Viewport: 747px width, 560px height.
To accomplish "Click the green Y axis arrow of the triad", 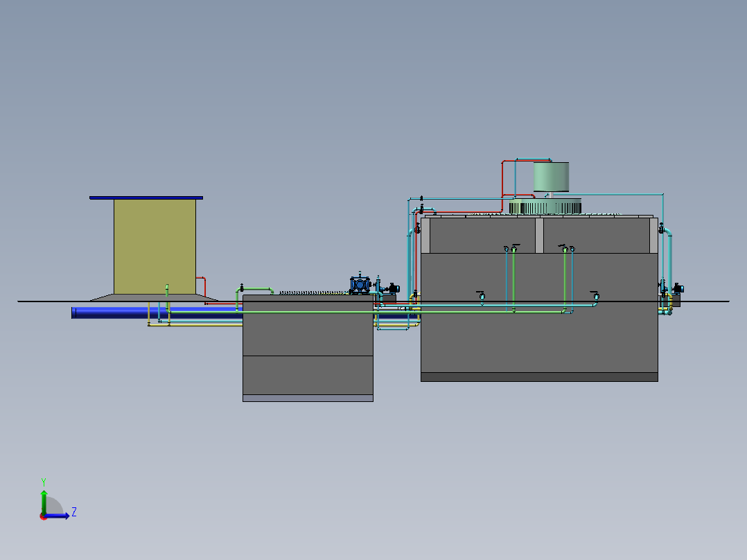I will pyautogui.click(x=44, y=502).
